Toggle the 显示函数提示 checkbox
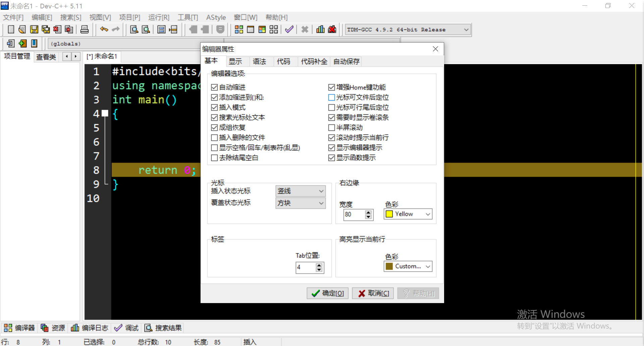 331,158
